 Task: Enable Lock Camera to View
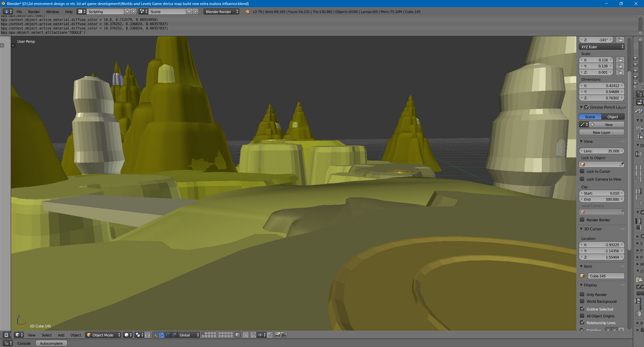click(583, 179)
